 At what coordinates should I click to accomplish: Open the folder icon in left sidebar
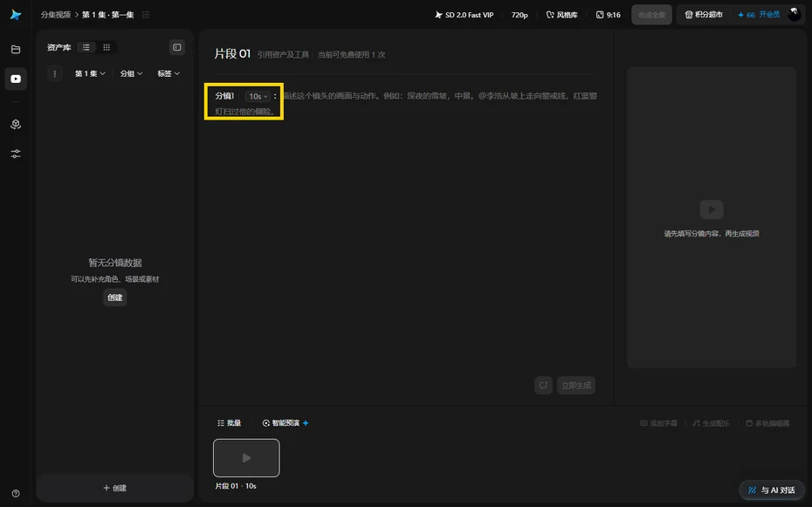coord(16,50)
